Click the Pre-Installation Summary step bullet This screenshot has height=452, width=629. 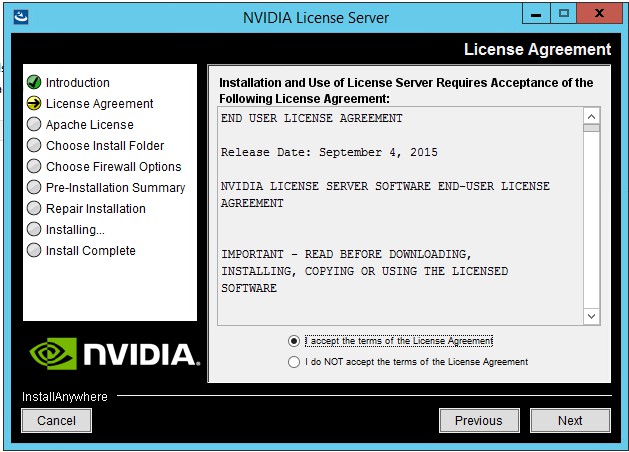34,187
